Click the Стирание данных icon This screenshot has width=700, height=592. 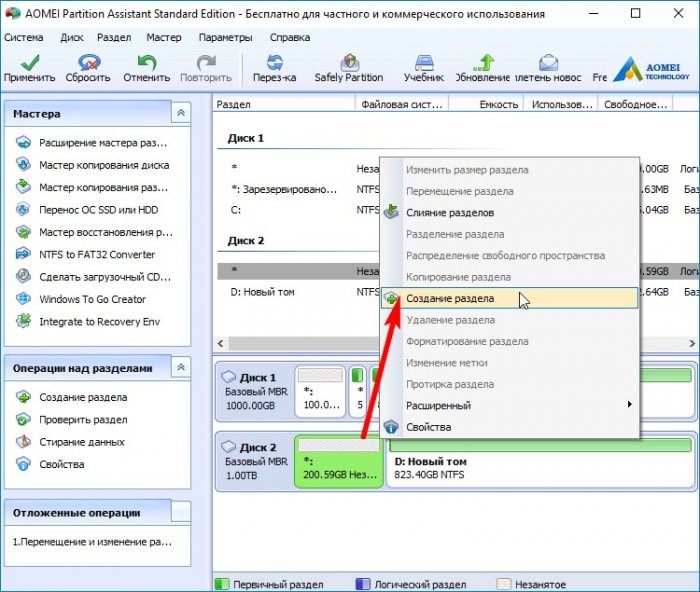coord(23,442)
